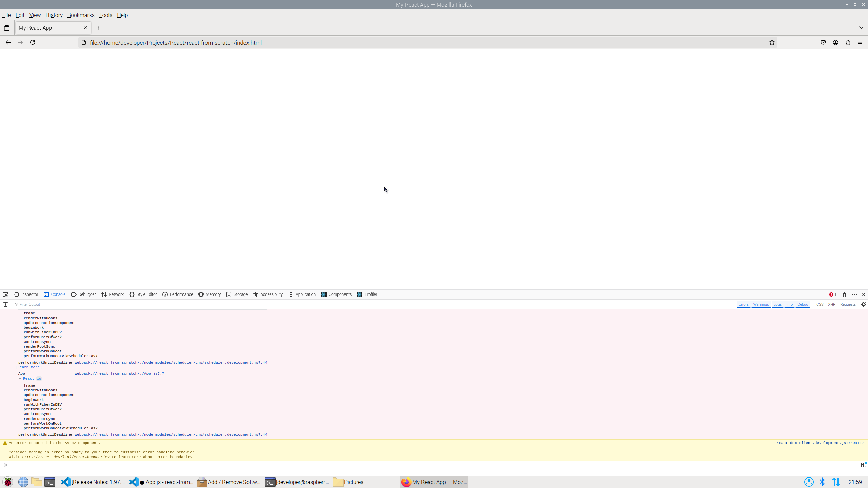Toggle the Requests filter
Screen dimensions: 868x488
pos(848,304)
